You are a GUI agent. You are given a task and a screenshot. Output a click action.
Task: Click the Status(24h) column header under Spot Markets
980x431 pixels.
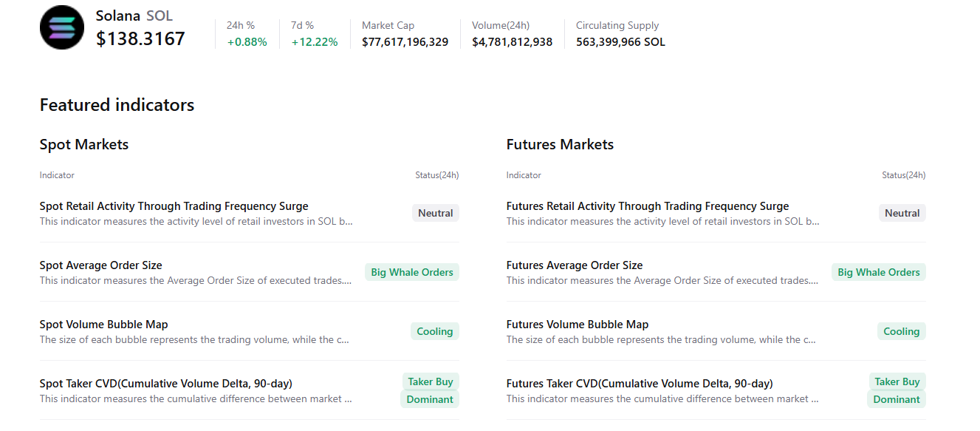coord(436,174)
